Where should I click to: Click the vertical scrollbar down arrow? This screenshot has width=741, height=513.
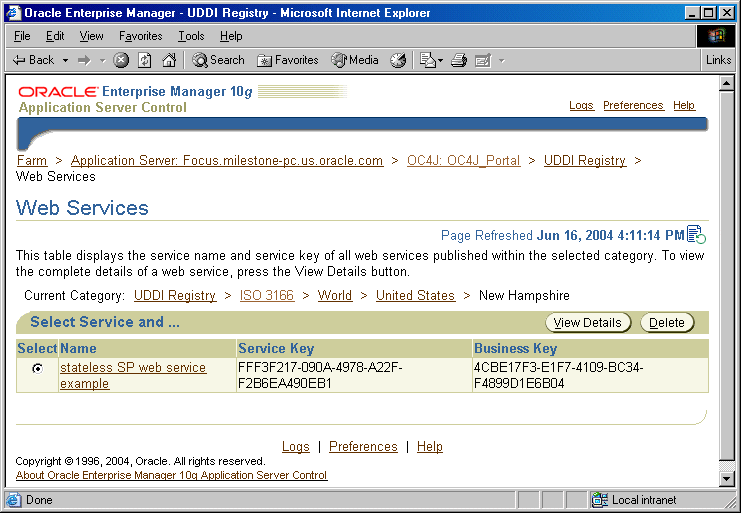pyautogui.click(x=726, y=479)
